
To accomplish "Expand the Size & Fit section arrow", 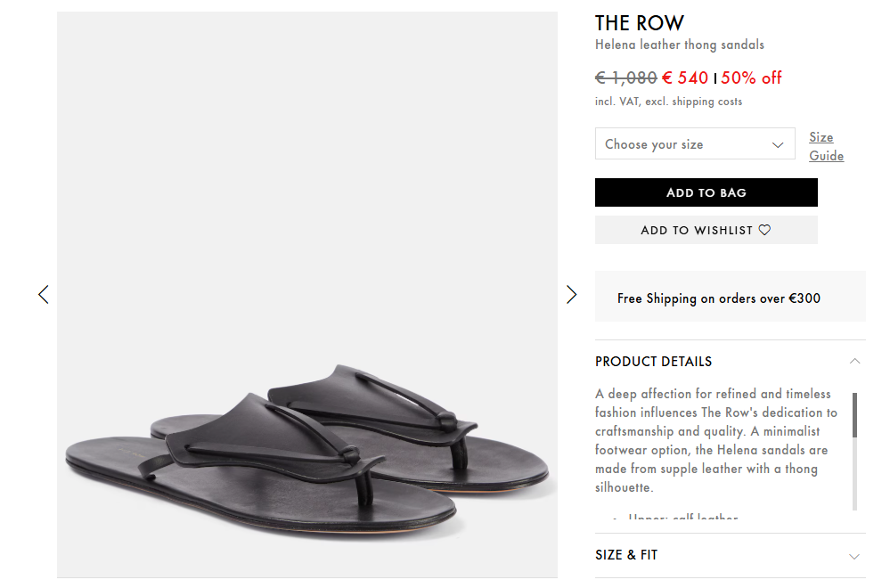I will [854, 556].
